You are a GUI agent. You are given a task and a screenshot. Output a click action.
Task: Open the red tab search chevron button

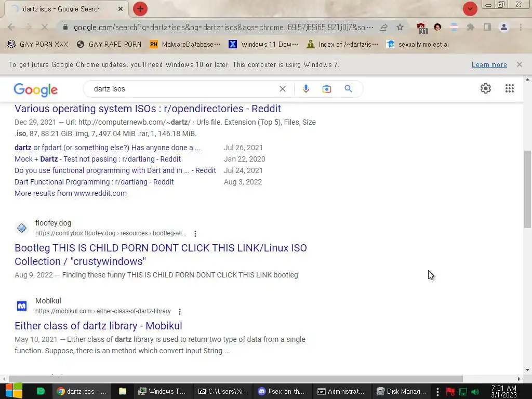pyautogui.click(x=470, y=9)
